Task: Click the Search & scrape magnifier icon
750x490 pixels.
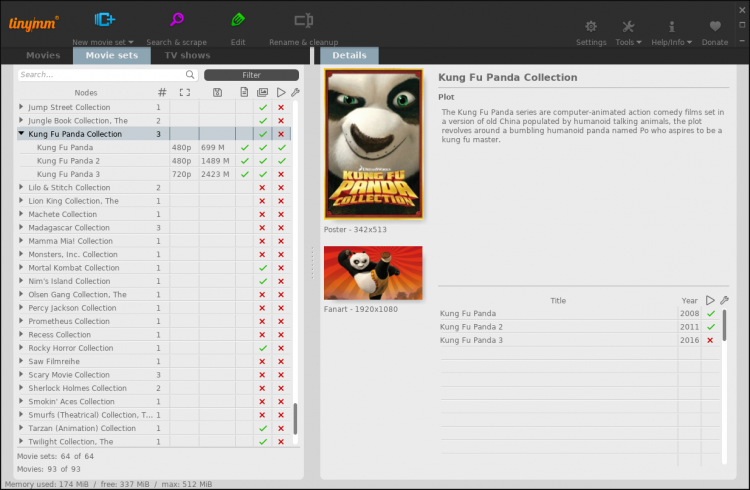Action: pos(176,20)
